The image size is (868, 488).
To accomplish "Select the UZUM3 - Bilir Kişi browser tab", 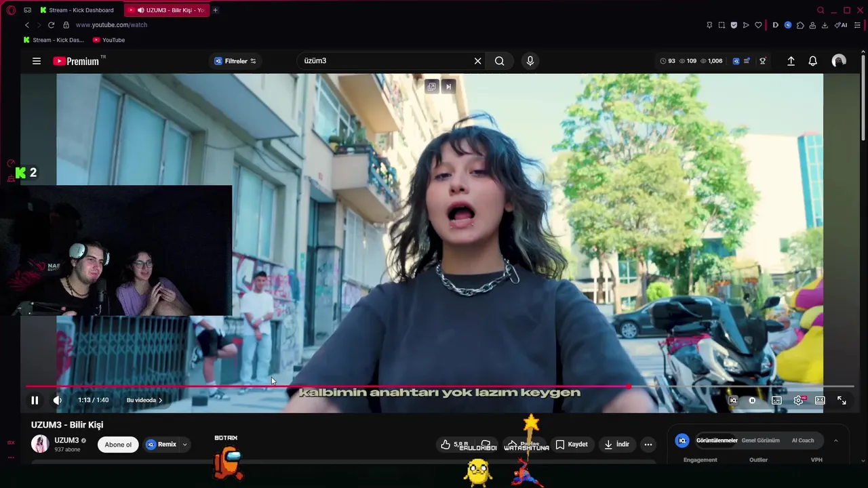I will click(x=167, y=10).
